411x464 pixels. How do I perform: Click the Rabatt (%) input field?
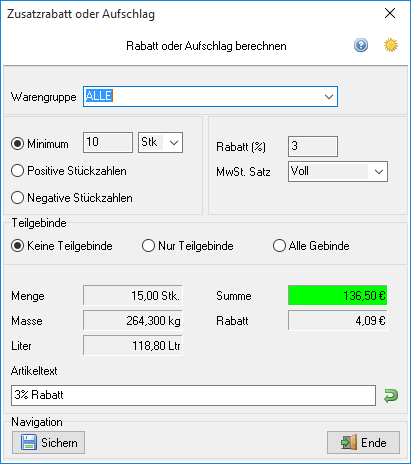pyautogui.click(x=313, y=146)
